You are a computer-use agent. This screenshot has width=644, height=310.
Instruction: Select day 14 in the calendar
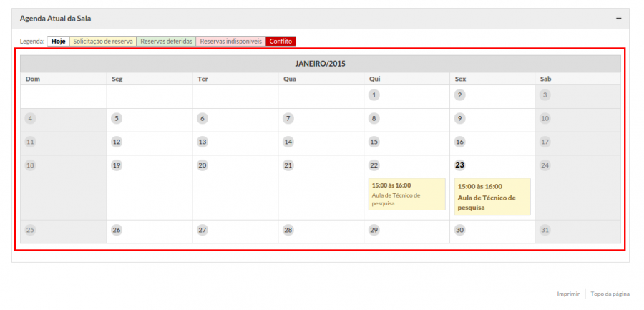click(x=288, y=142)
